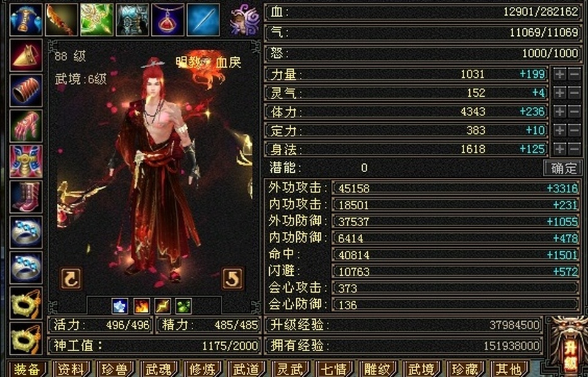Rotate character model left with arrow button
588x377 pixels.
pyautogui.click(x=71, y=278)
